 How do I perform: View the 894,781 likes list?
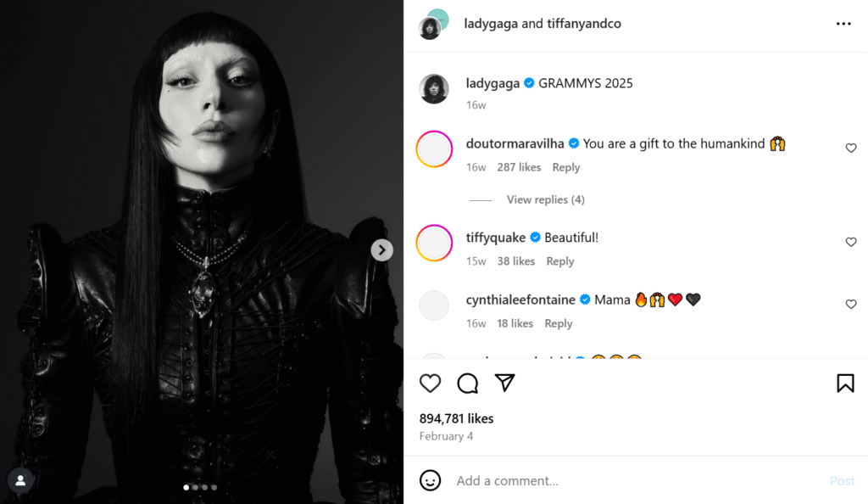click(456, 418)
